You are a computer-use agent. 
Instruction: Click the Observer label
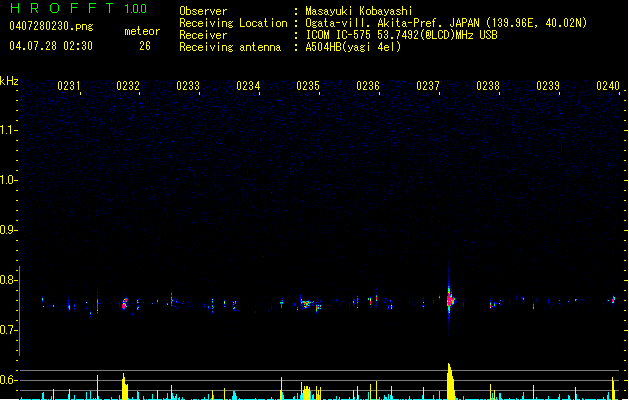tap(203, 11)
